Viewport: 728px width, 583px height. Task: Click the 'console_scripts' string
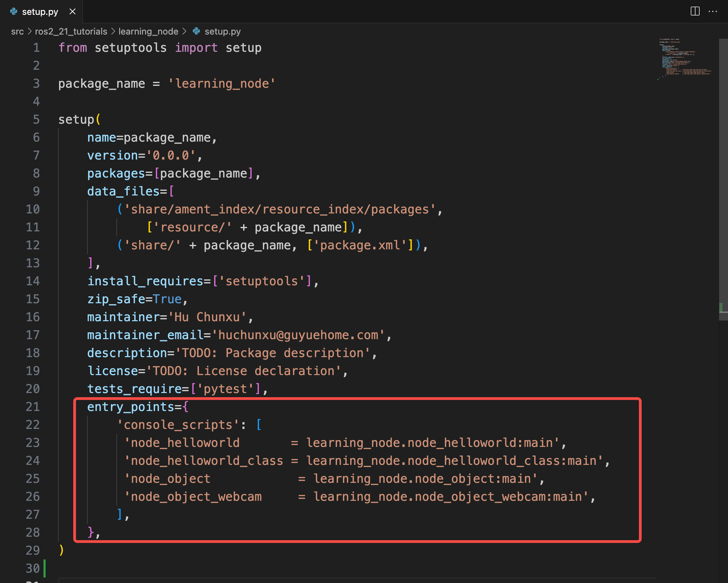[x=178, y=425]
